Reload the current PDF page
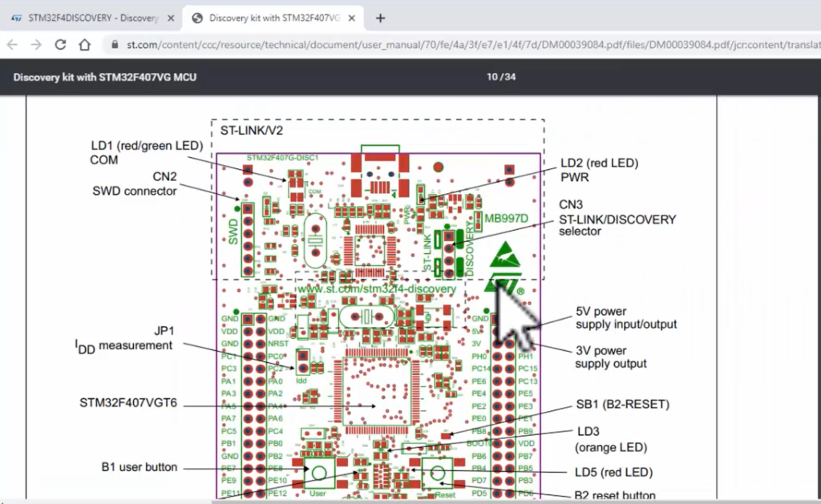This screenshot has width=821, height=504. (60, 45)
